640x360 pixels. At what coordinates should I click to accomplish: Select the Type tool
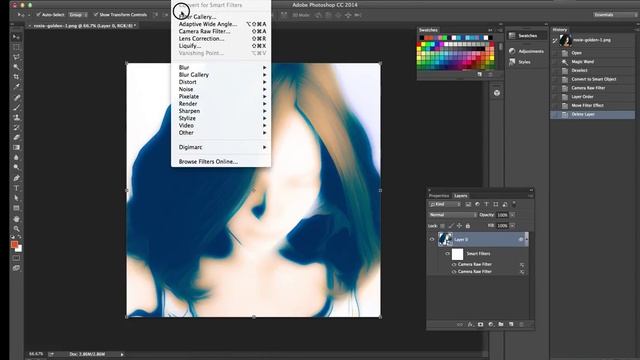click(x=16, y=188)
